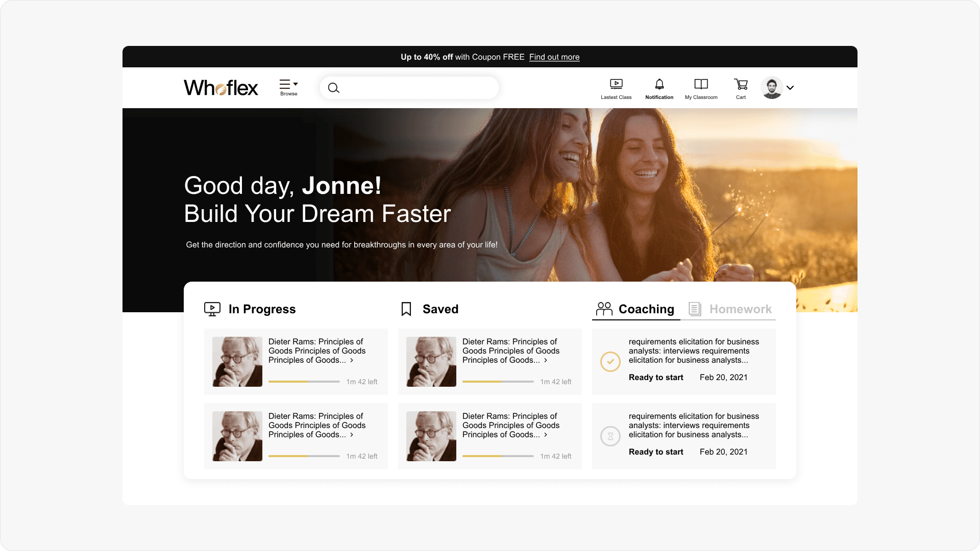Expand first In Progress course title chevron
This screenshot has height=551, width=980.
352,360
